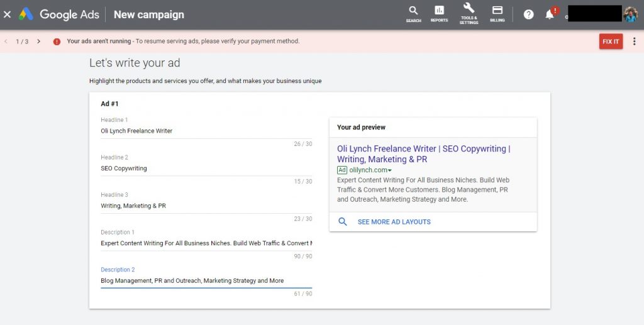Edit Headline 3 field
The height and width of the screenshot is (325, 644).
[x=206, y=206]
